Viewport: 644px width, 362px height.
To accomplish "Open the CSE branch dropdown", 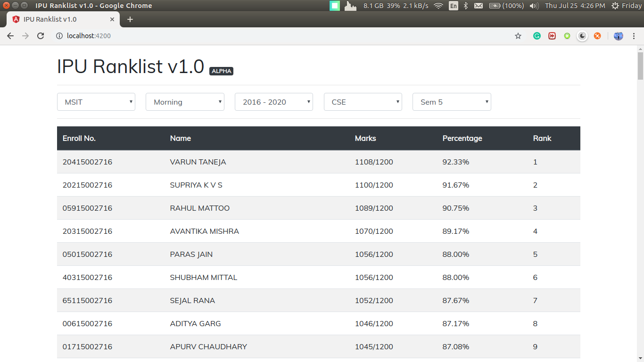I will click(x=363, y=102).
